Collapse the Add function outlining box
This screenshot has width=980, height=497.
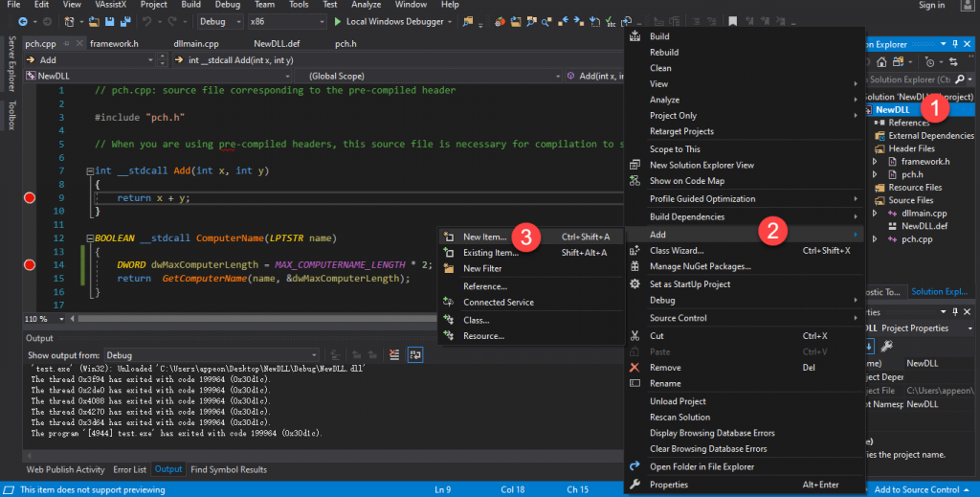point(89,170)
